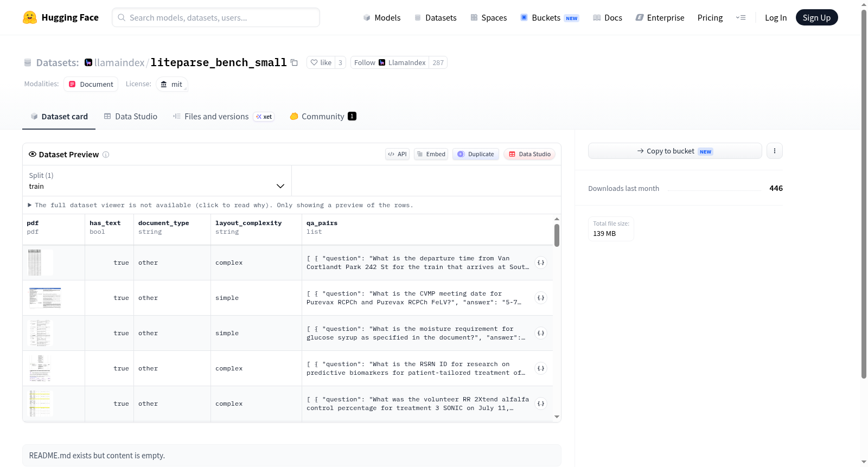
Task: Open PDF thumbnail in alfalfa control row
Action: [40, 404]
